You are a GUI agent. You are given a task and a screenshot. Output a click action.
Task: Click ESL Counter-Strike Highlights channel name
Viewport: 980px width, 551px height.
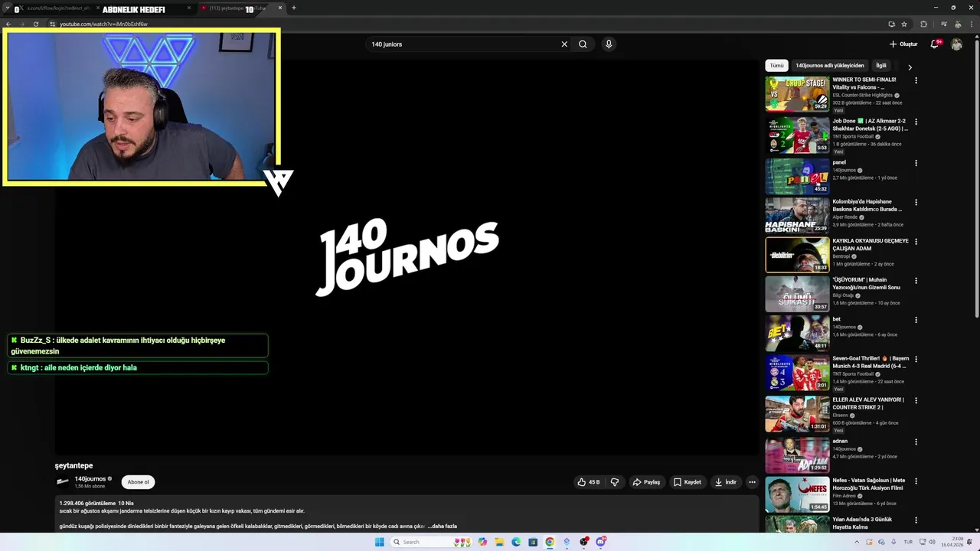pyautogui.click(x=863, y=95)
